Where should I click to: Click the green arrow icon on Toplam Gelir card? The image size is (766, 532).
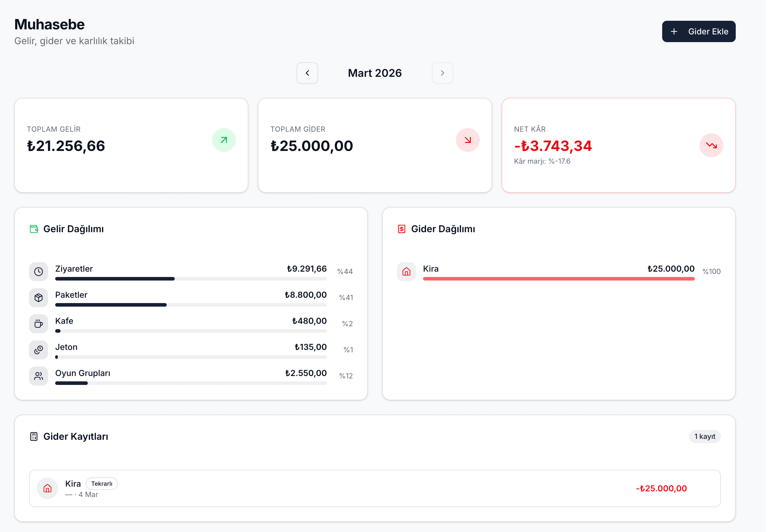pyautogui.click(x=224, y=140)
